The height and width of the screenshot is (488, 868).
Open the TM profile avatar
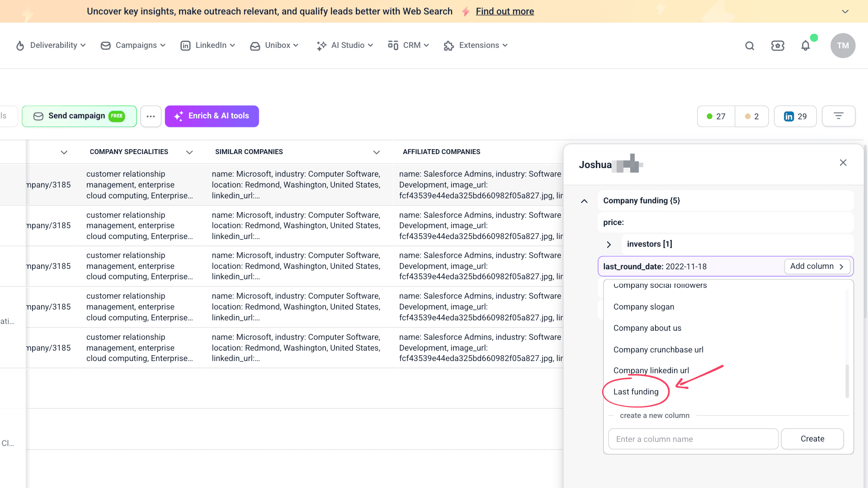[843, 46]
